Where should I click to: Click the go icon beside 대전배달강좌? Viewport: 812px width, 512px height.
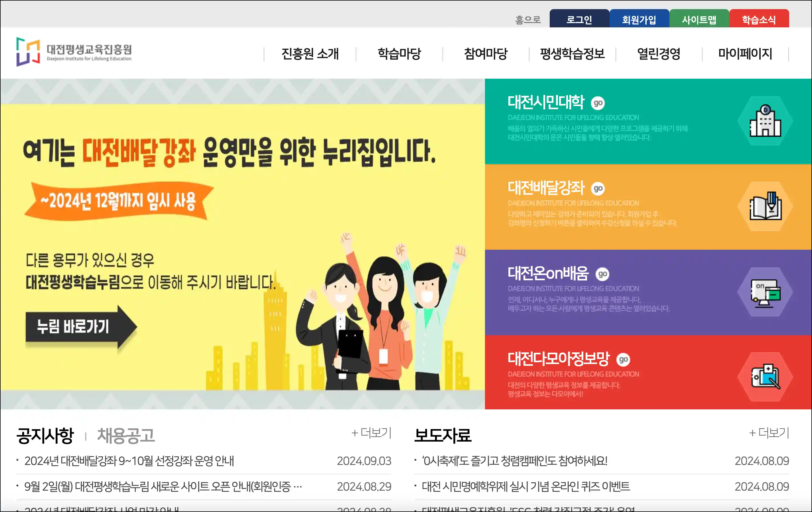(x=598, y=188)
